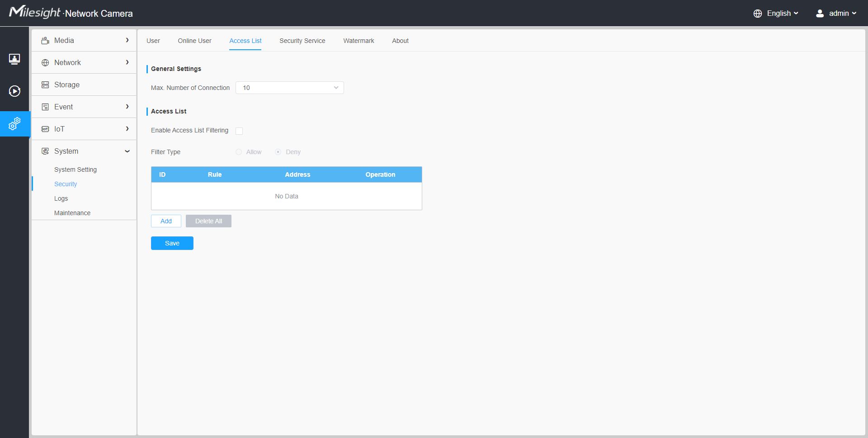
Task: Switch to the Security Service tab
Action: click(302, 41)
